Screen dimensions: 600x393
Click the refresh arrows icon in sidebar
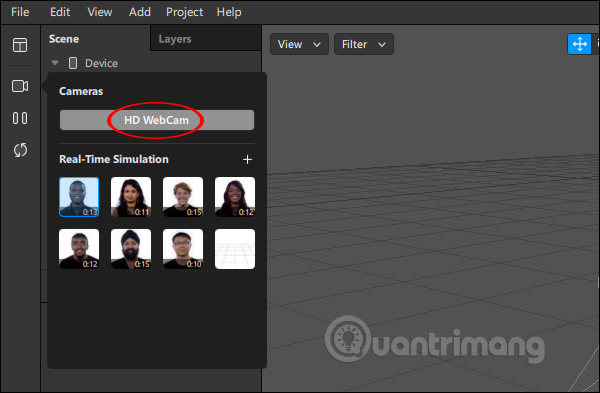click(20, 150)
